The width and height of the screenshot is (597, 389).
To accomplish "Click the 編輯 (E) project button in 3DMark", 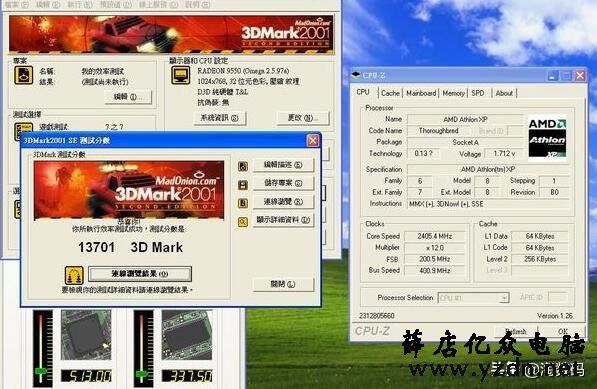I will [128, 97].
